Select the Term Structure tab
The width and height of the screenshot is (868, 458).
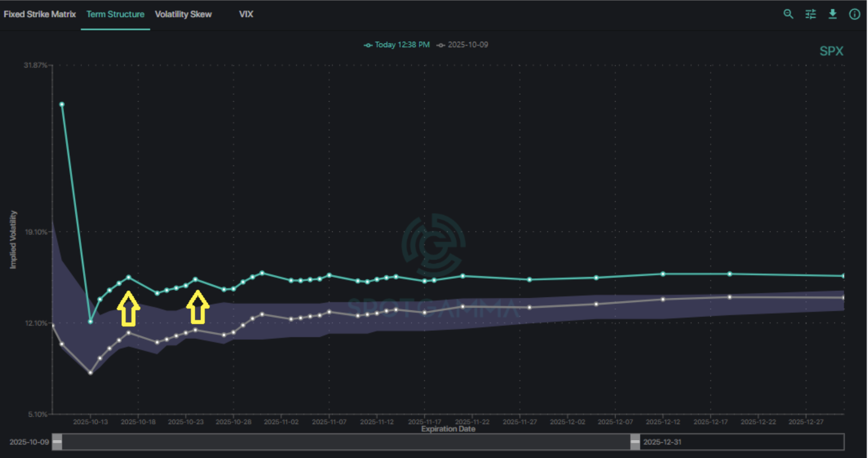[115, 14]
